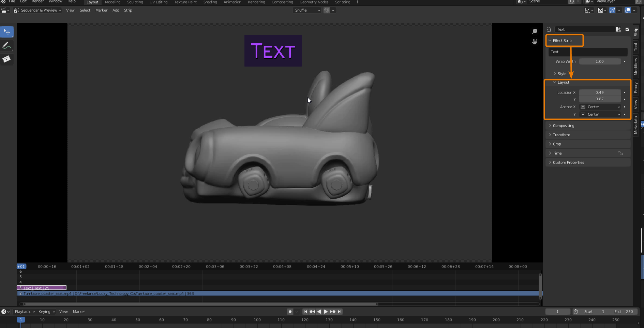Viewport: 644px width, 328px height.
Task: Open the Add menu in sequencer
Action: pos(116,10)
